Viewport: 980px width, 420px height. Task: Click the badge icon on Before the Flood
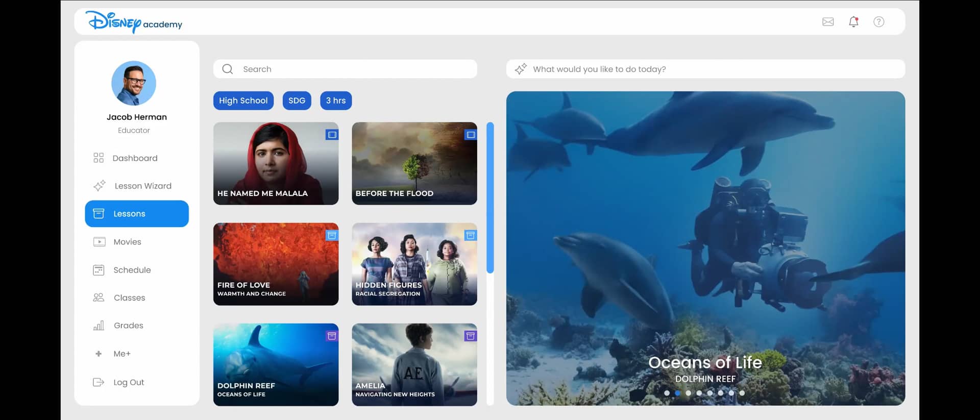pyautogui.click(x=471, y=135)
